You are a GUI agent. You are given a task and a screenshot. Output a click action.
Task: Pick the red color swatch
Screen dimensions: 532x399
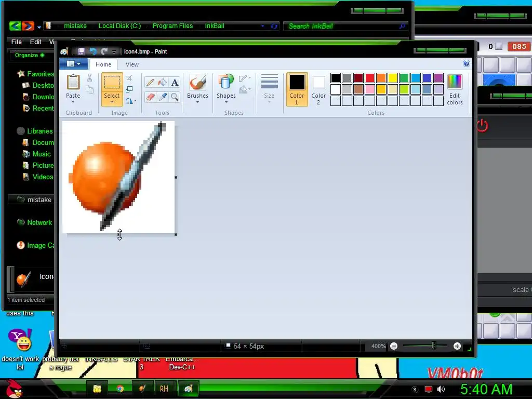pyautogui.click(x=370, y=78)
